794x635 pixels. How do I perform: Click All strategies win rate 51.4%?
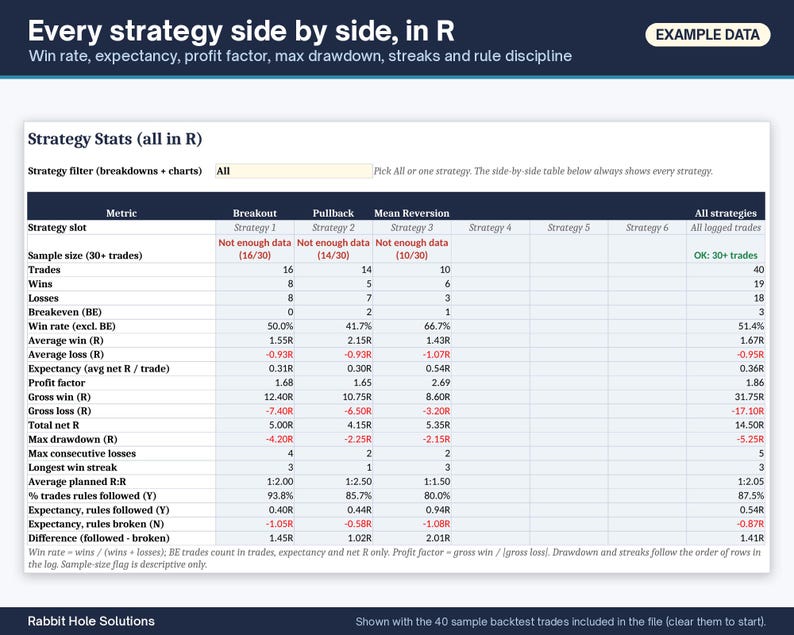751,326
